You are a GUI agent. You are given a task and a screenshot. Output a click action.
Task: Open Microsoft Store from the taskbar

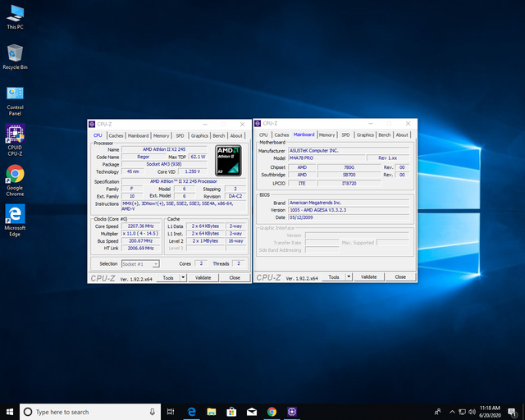(231, 412)
